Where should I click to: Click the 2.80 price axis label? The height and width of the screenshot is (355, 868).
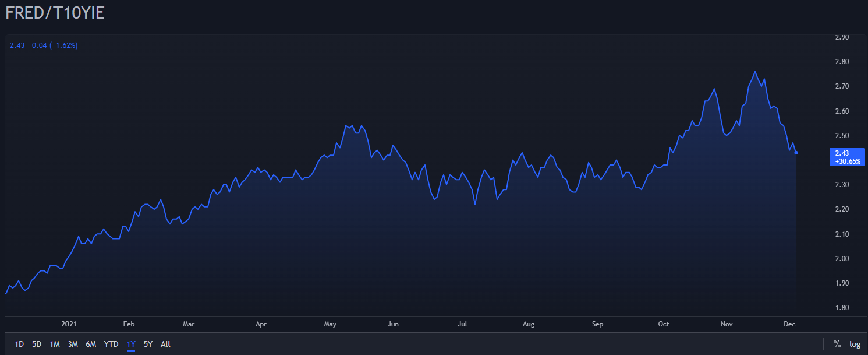coord(842,62)
